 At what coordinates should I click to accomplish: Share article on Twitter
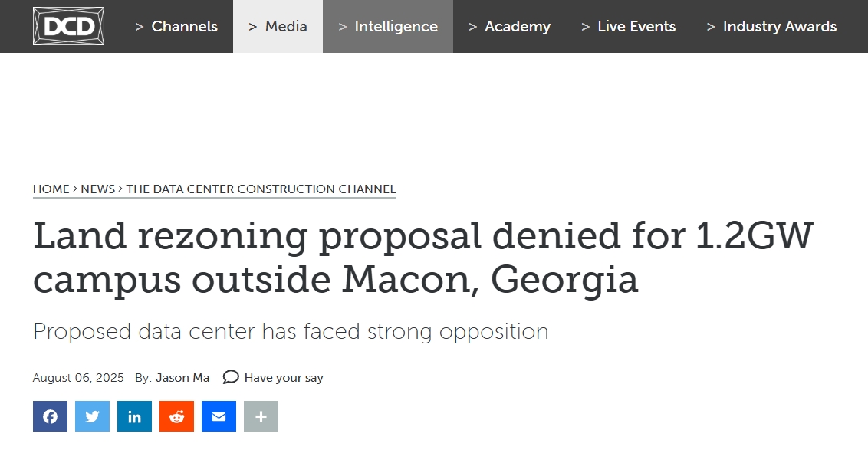point(93,416)
